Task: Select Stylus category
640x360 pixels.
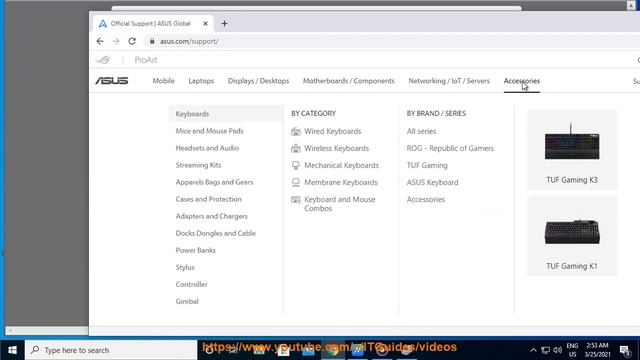Action: coord(185,267)
